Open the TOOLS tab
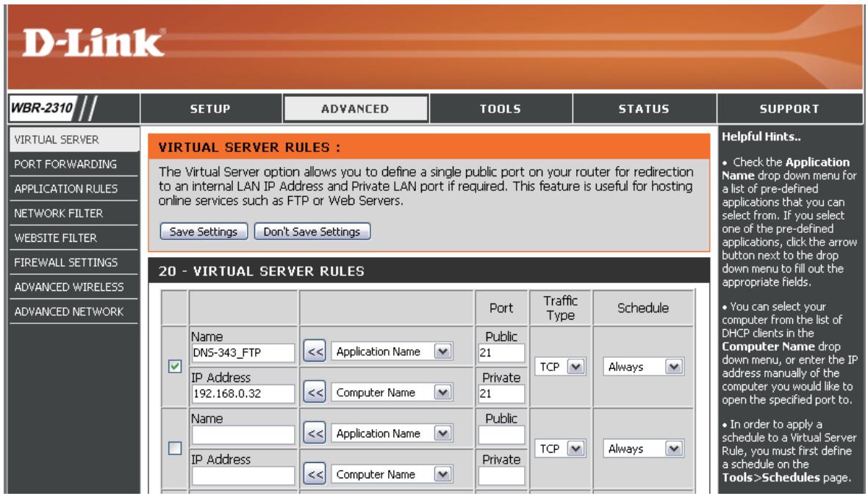 tap(501, 109)
